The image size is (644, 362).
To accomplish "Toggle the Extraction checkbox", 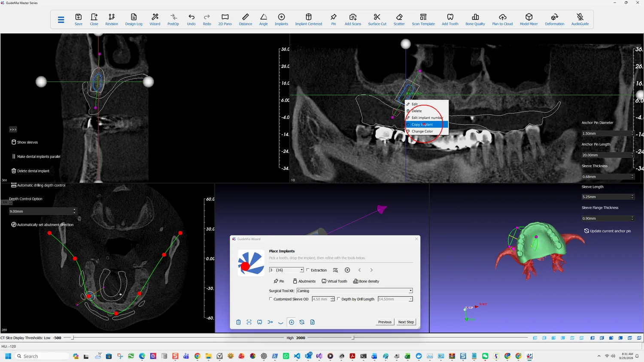I will click(x=308, y=270).
